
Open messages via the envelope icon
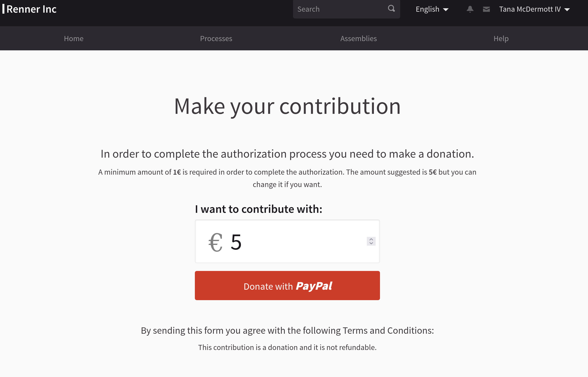[486, 9]
